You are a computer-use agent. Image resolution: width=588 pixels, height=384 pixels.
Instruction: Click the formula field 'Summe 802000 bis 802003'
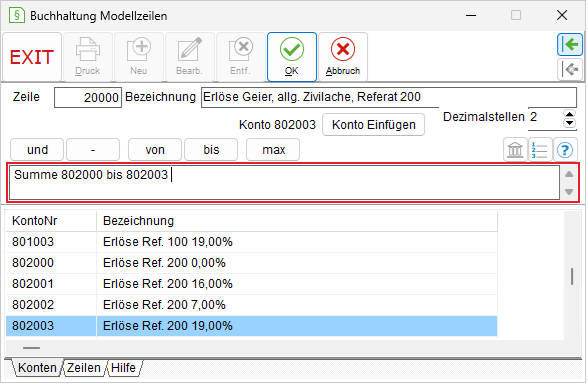284,183
